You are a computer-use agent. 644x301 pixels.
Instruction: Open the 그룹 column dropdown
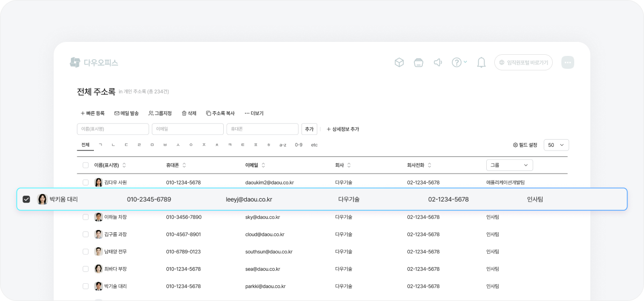(509, 165)
